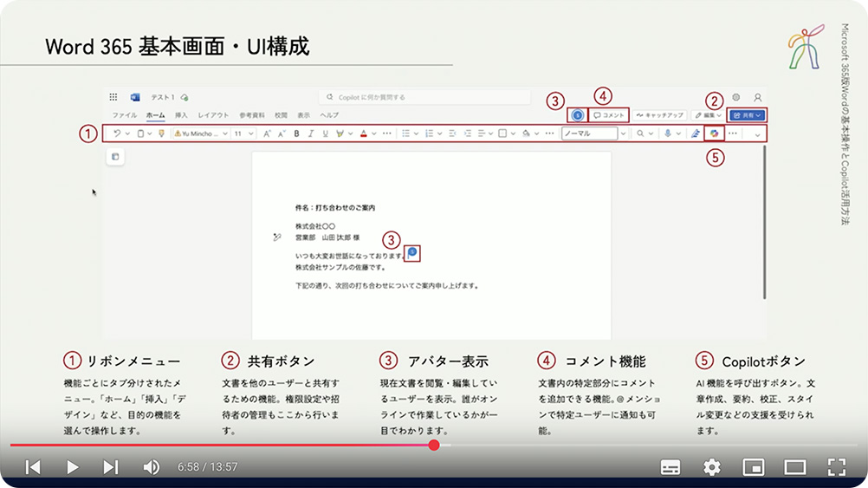Click the shading paint bucket icon
The height and width of the screenshot is (488, 868).
(x=526, y=133)
